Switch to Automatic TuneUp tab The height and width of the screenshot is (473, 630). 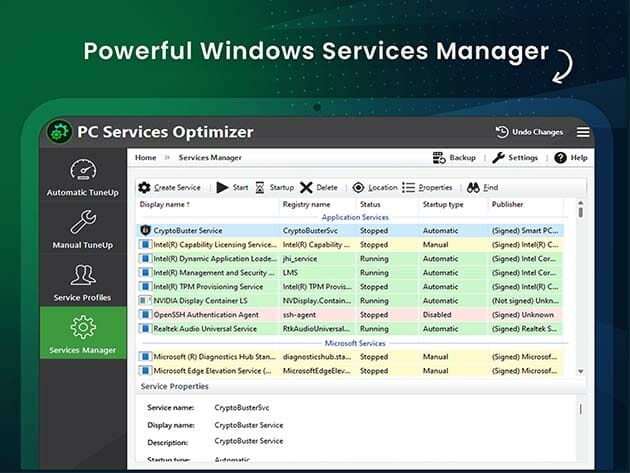83,178
